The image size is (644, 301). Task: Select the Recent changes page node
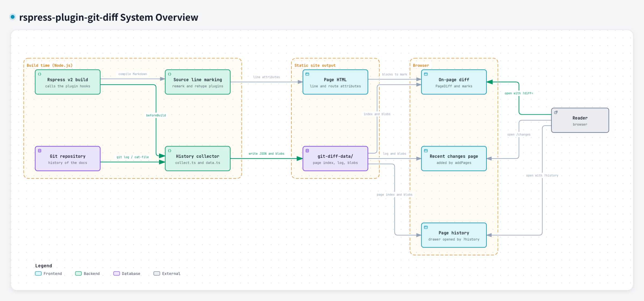454,159
